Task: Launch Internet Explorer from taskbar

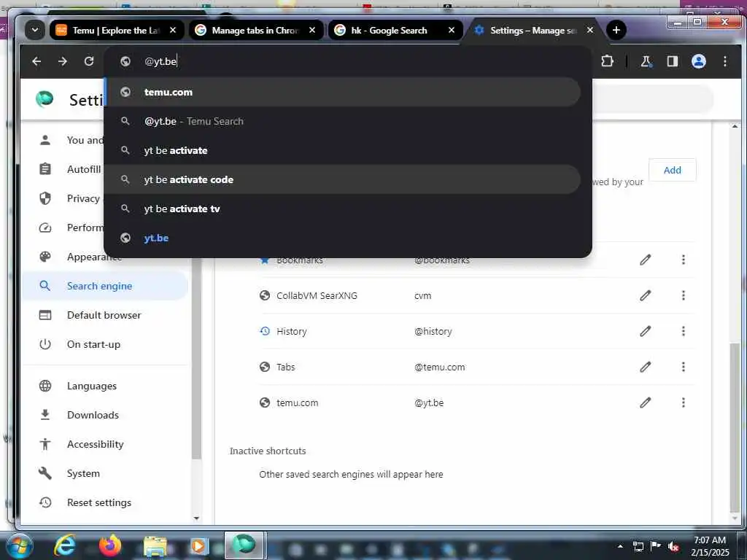Action: coord(65,545)
